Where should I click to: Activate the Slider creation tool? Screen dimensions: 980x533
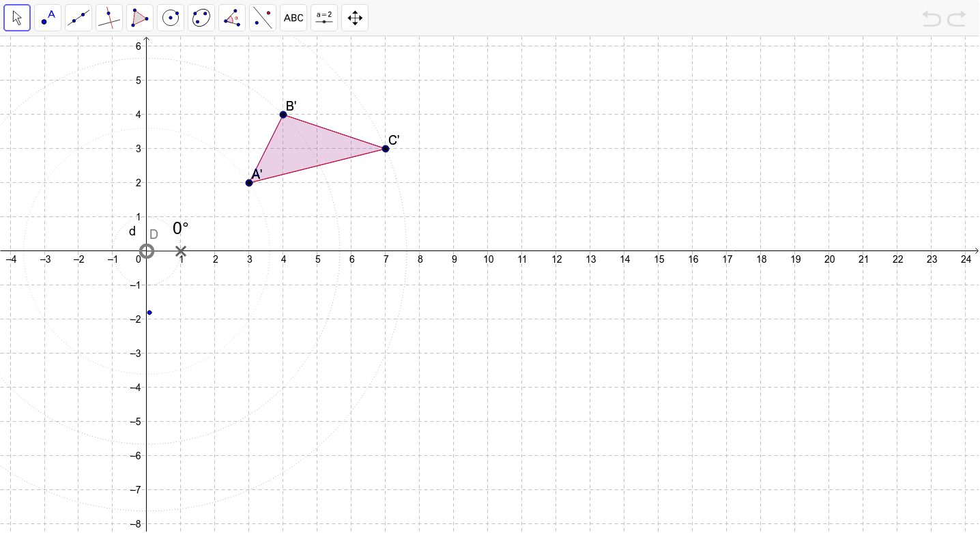click(323, 17)
